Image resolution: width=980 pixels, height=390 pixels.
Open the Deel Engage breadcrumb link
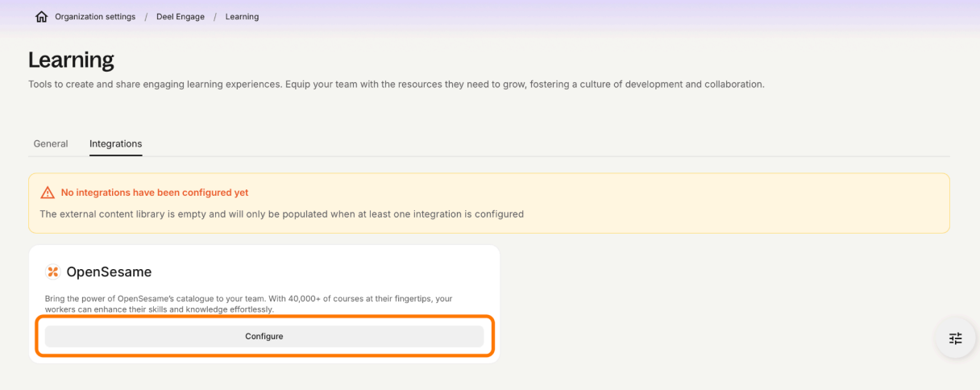(181, 17)
